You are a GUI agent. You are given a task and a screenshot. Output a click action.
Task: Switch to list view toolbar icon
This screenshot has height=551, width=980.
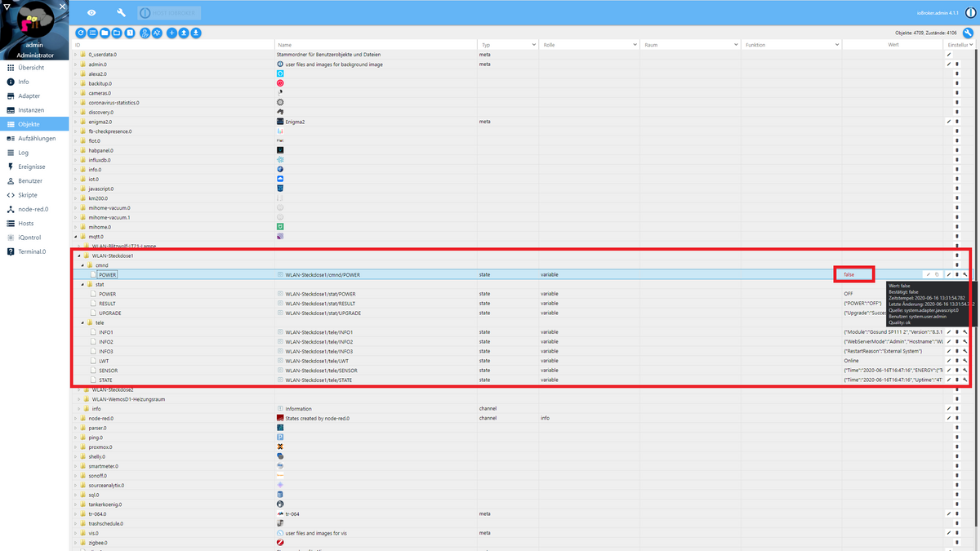pyautogui.click(x=92, y=33)
